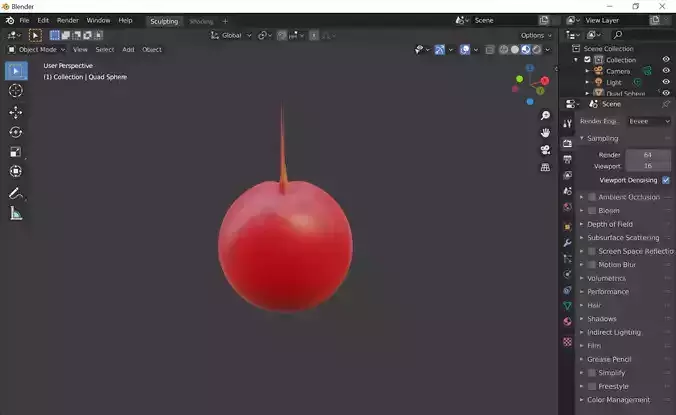
Task: Open the Global transform orientation dropdown
Action: (231, 35)
